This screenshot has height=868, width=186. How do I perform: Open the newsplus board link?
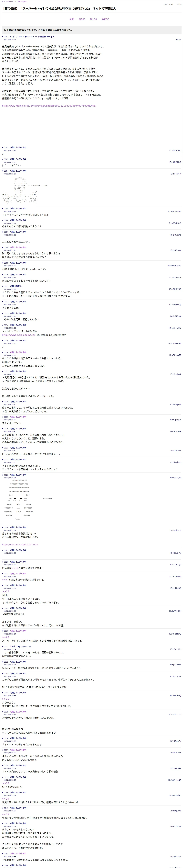tap(22, 2)
